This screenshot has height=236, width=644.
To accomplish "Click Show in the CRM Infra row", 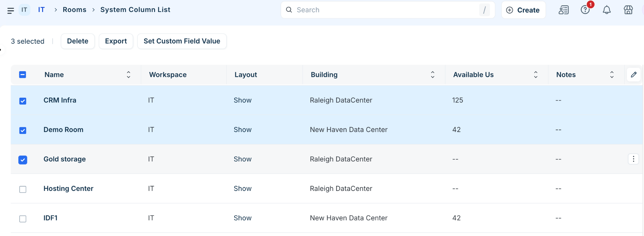I will (x=242, y=100).
